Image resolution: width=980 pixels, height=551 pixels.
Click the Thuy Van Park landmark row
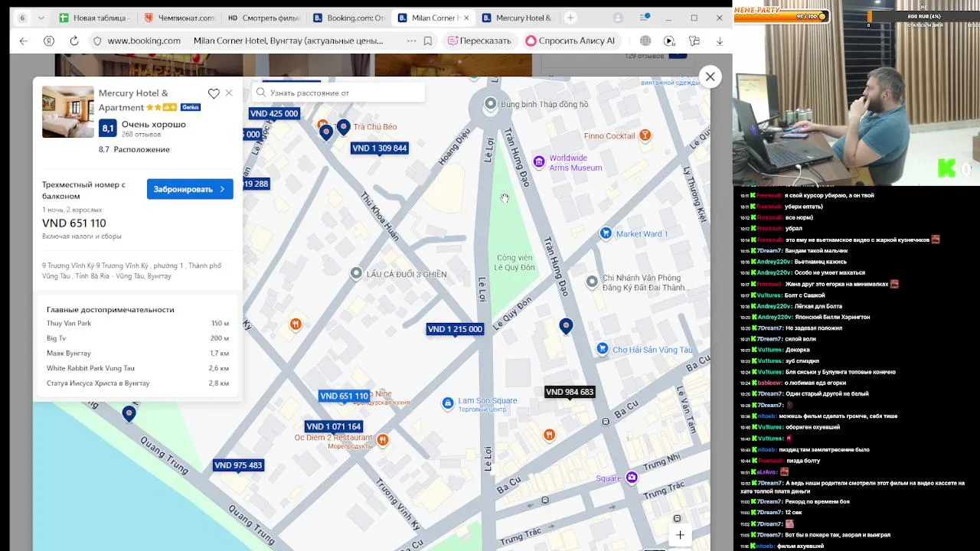[x=138, y=324]
